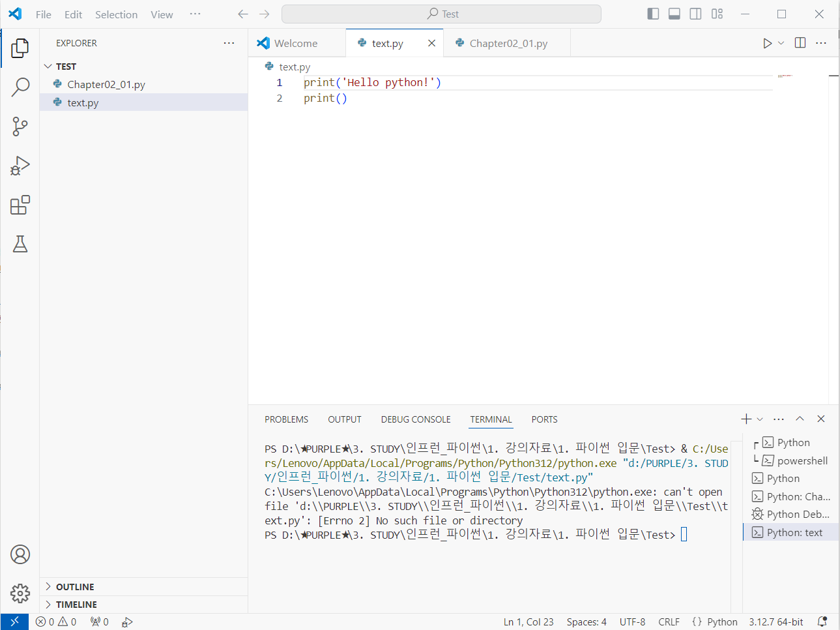
Task: Open the Run and Debug view
Action: (x=20, y=166)
